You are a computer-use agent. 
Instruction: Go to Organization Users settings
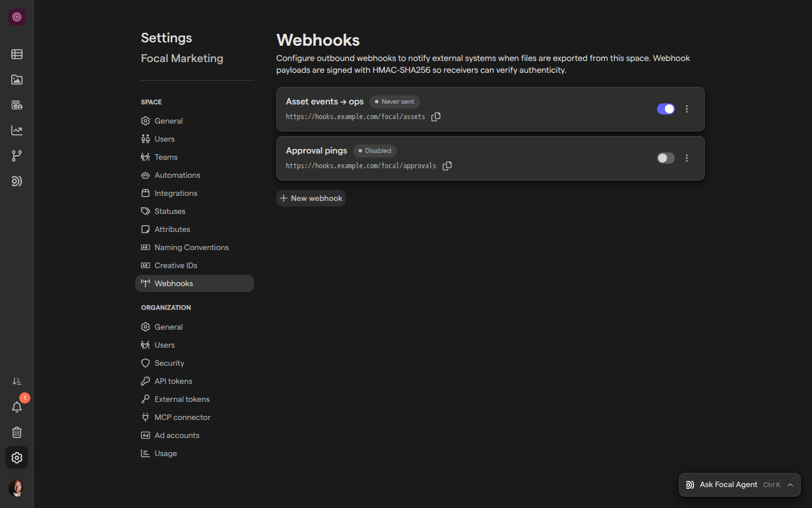(x=195, y=345)
